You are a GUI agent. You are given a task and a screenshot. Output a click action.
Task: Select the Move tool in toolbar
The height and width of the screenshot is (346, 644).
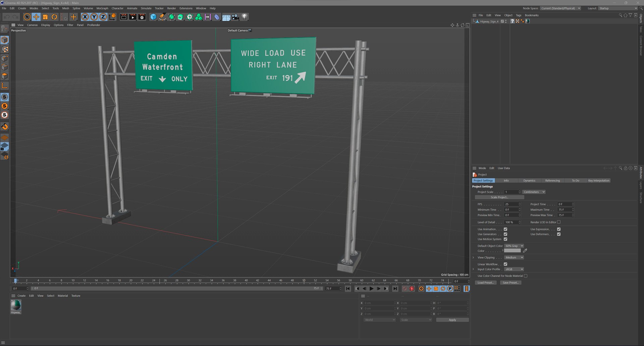[36, 17]
